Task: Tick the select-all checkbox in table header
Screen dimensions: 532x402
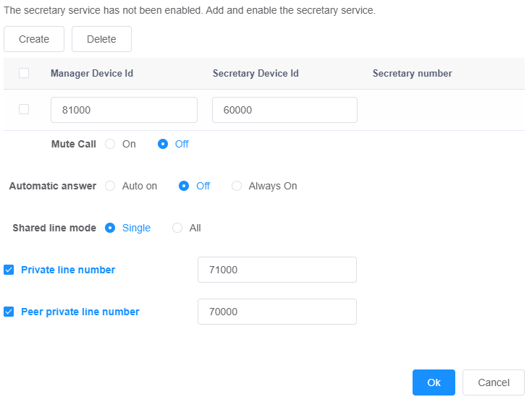Action: click(x=24, y=73)
